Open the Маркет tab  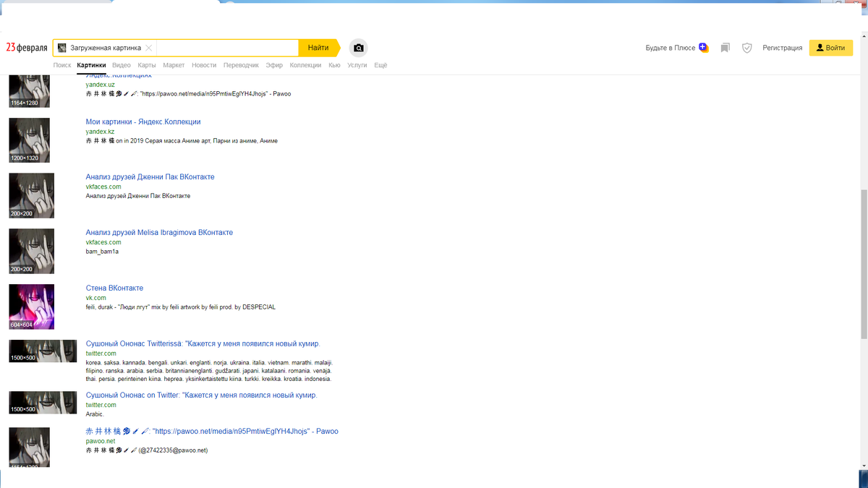(174, 65)
